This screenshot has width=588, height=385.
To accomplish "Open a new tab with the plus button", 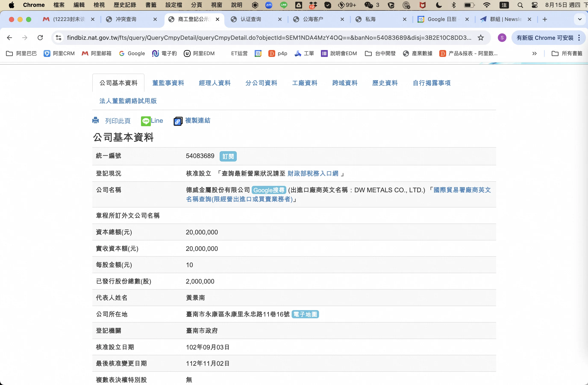I will [x=545, y=19].
